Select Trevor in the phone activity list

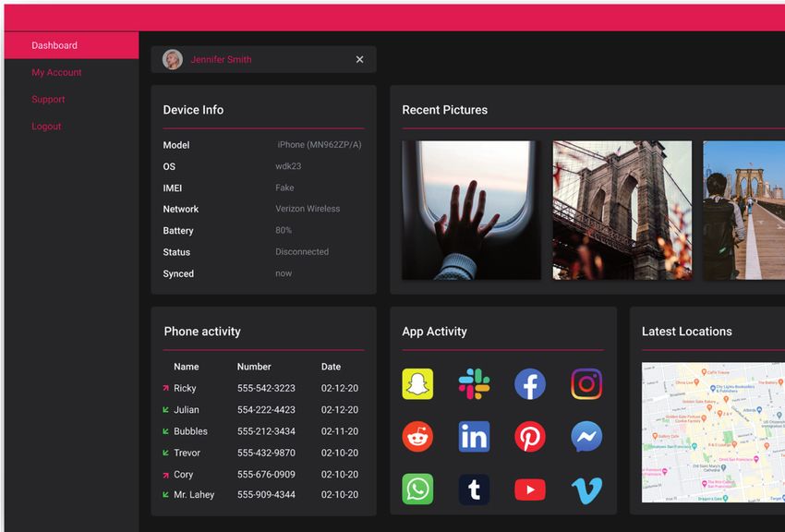(x=187, y=453)
